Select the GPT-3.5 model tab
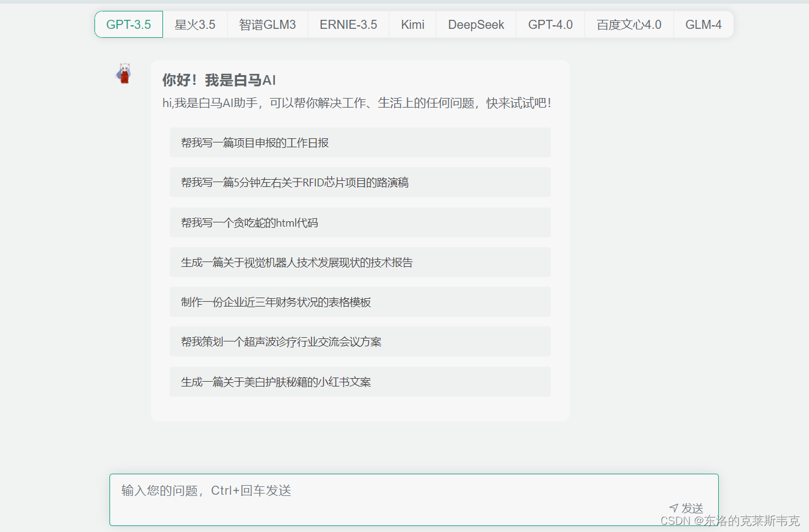This screenshot has width=809, height=532. (129, 25)
